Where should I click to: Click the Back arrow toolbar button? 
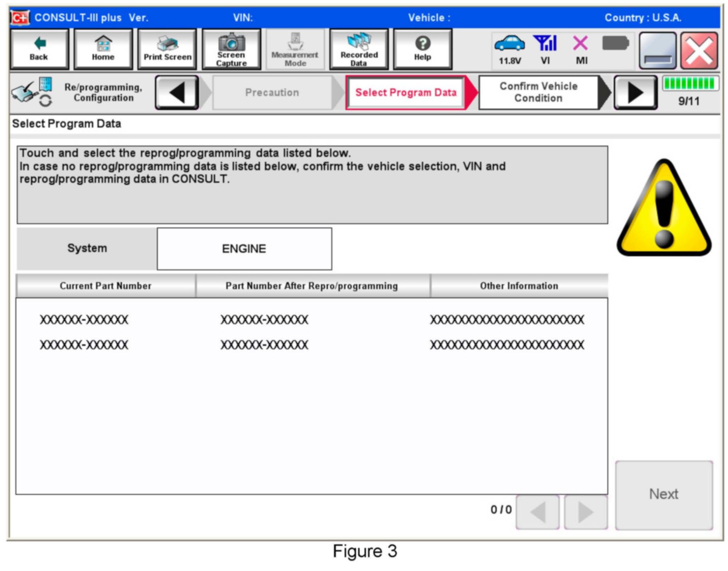39,49
